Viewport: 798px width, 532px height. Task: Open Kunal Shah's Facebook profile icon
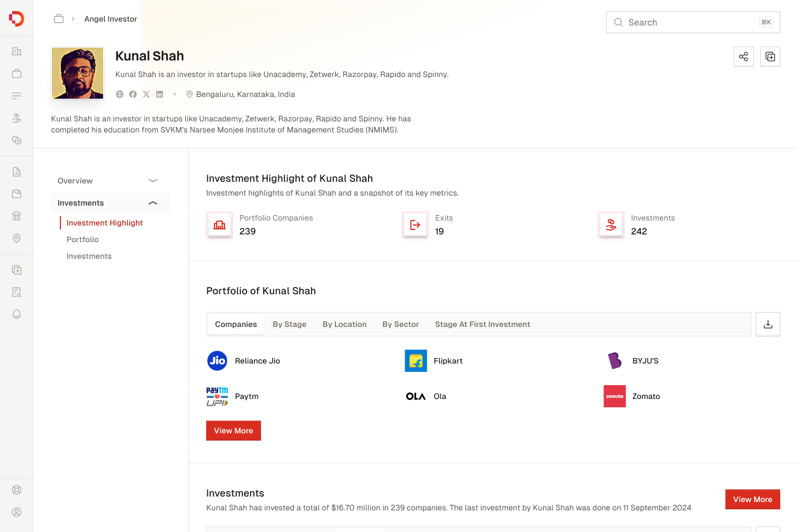133,94
